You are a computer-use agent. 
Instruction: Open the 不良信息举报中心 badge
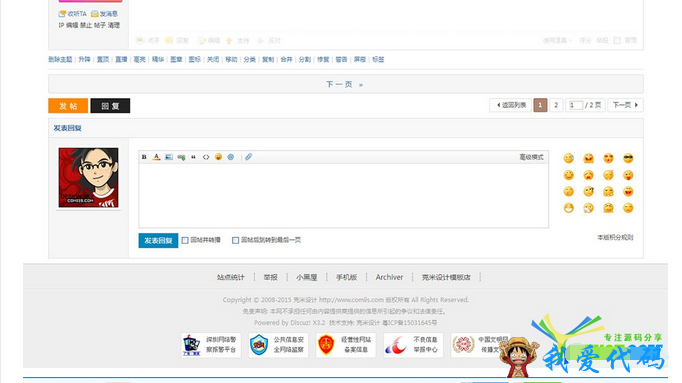pos(413,345)
